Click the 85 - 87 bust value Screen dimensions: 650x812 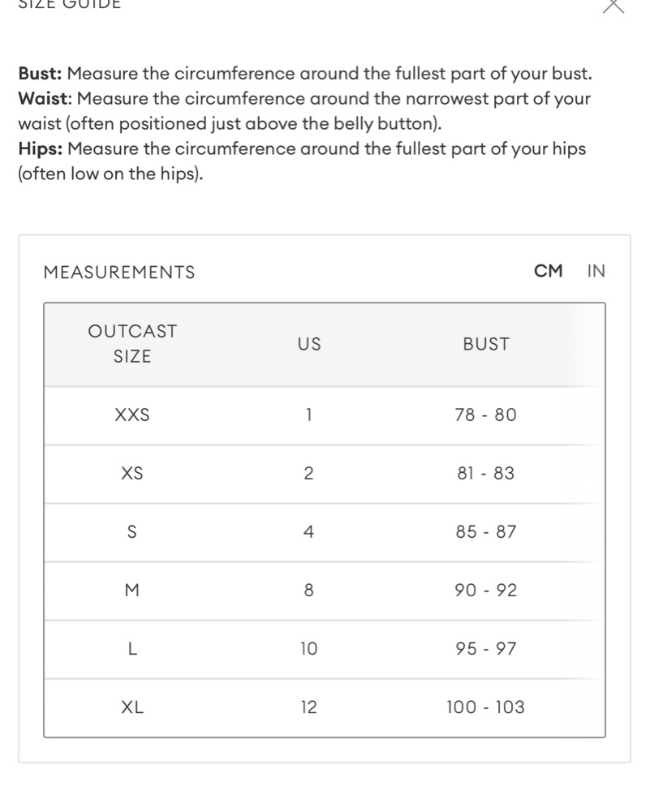coord(486,532)
